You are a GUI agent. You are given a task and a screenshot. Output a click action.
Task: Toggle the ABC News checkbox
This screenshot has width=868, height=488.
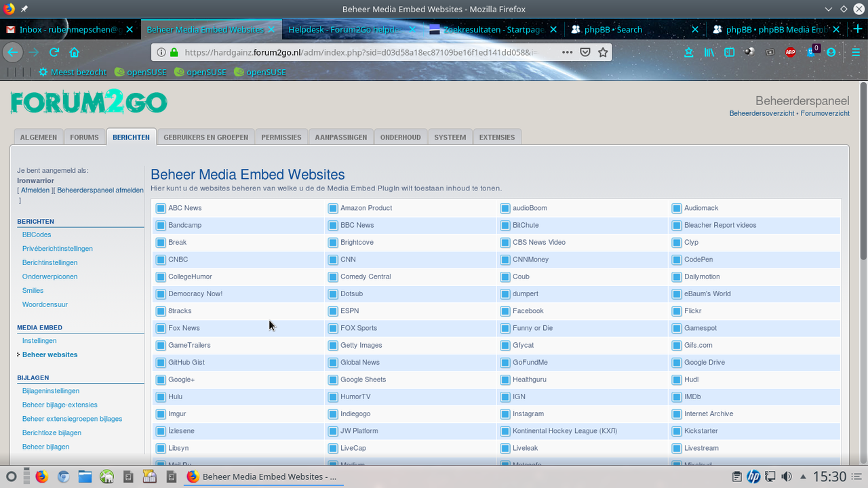(161, 208)
